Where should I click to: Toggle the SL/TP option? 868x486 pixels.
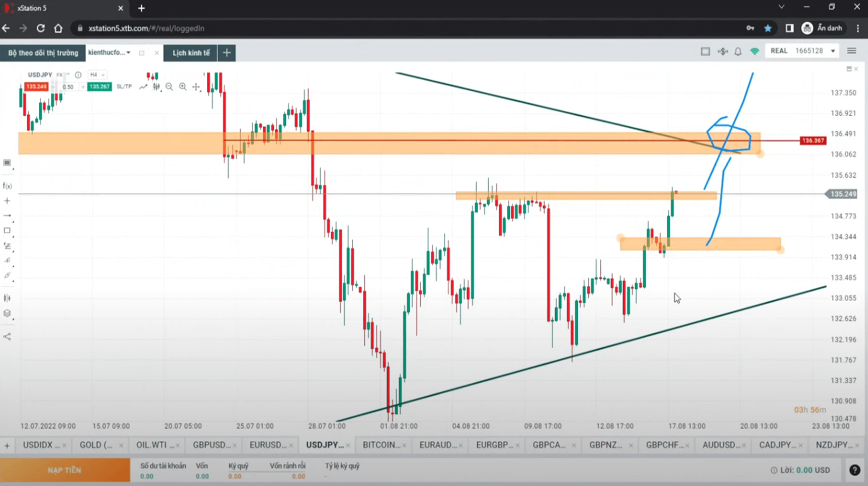tap(124, 87)
